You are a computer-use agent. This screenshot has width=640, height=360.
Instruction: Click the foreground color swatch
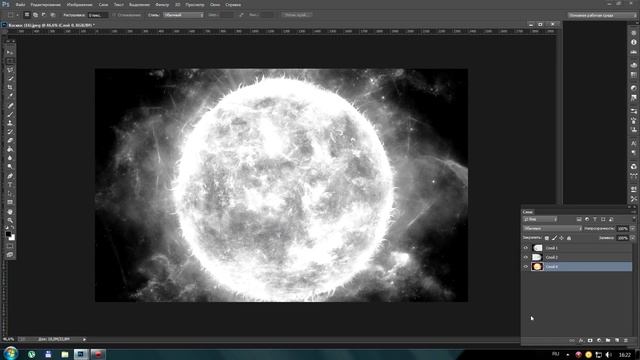[x=8, y=234]
